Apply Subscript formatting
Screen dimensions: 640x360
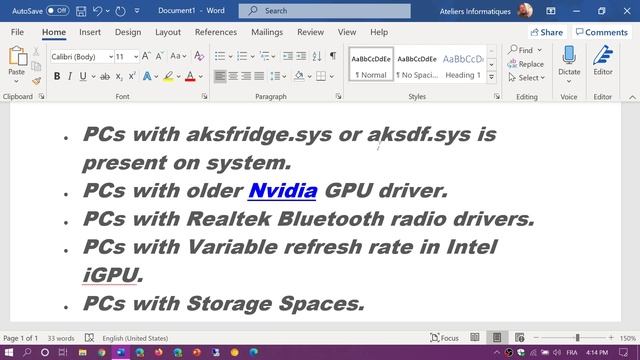pos(119,76)
